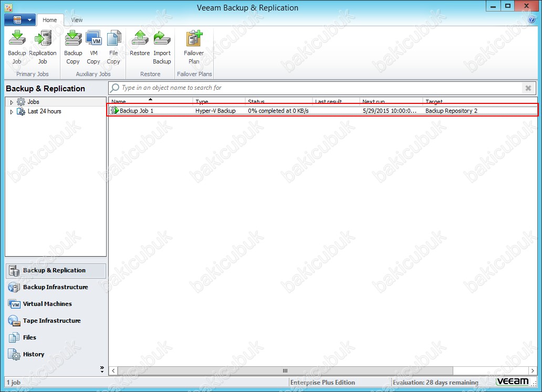Click the Veeam logo in status bar

tap(513, 382)
